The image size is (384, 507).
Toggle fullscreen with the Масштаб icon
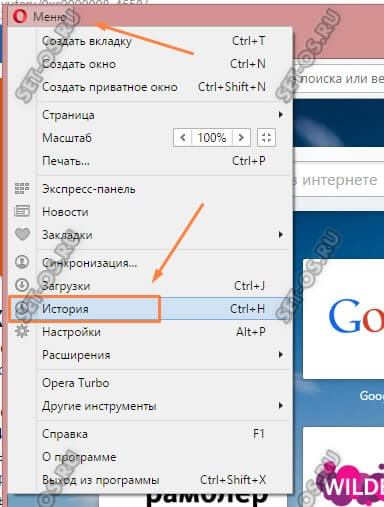pos(266,138)
